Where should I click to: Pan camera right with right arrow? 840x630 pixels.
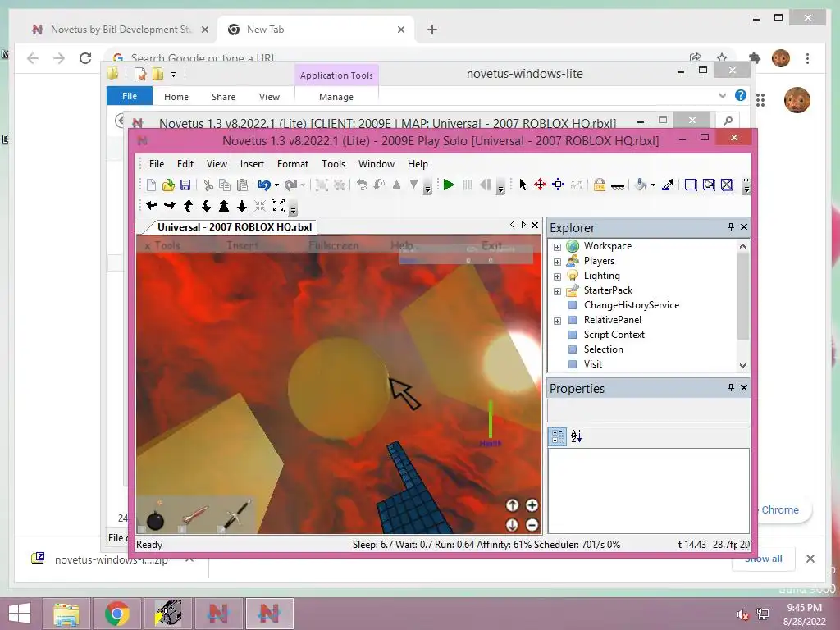coord(170,206)
